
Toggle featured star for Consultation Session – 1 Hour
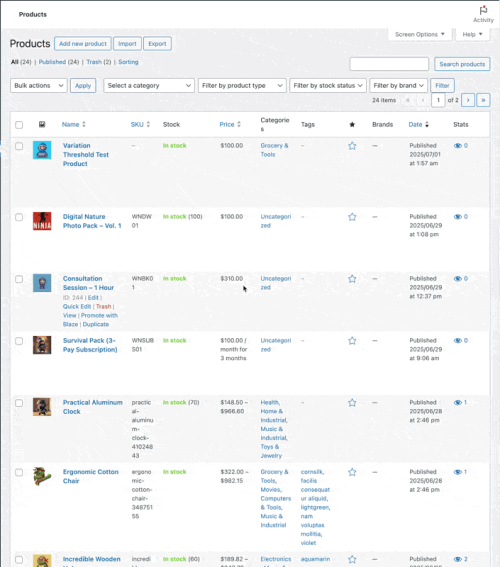352,279
